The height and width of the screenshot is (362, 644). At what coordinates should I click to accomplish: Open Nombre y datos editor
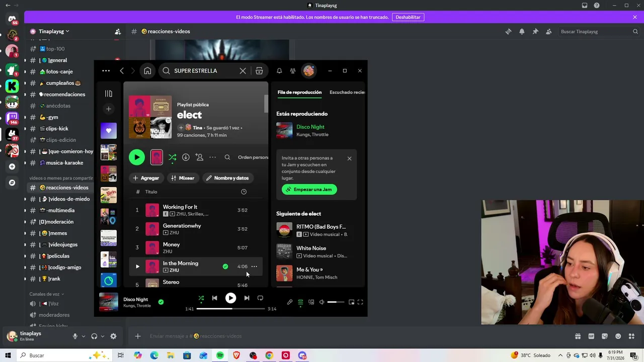coord(227,178)
